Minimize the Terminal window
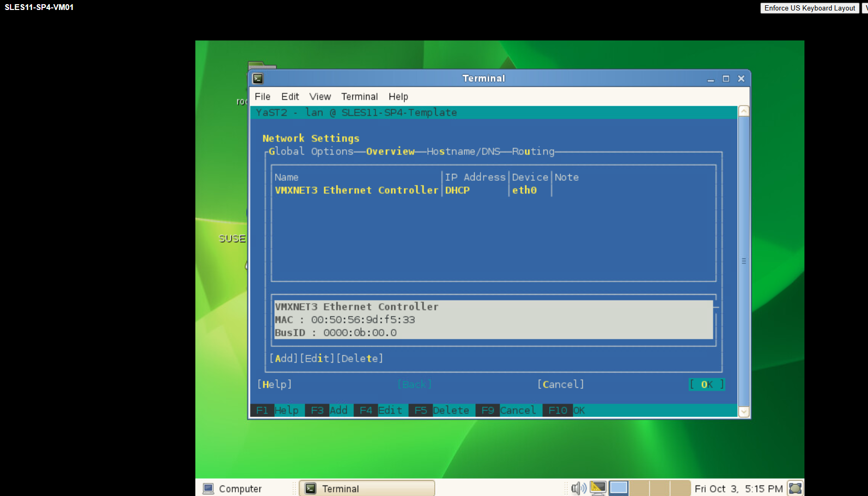 click(x=710, y=79)
